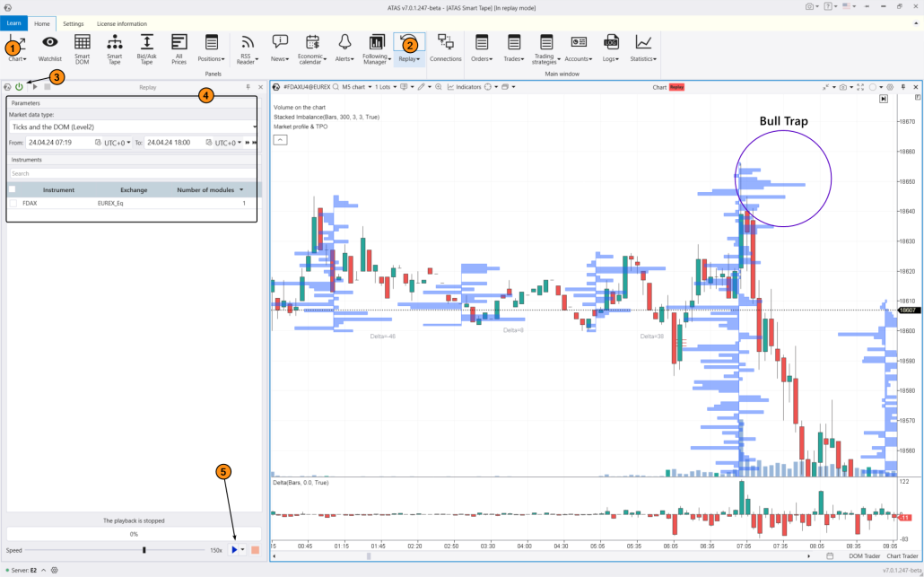Enable the Replay power toggle

coord(17,87)
